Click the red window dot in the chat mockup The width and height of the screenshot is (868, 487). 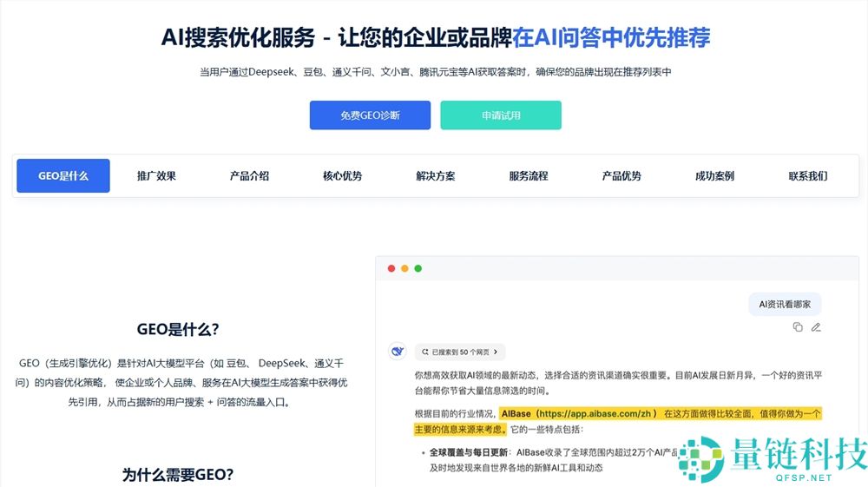(391, 268)
